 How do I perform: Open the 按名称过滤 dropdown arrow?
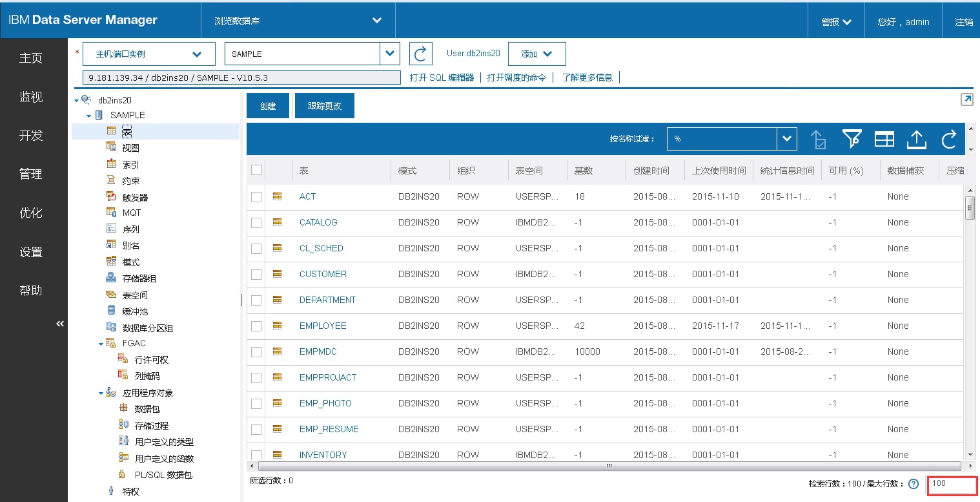click(787, 138)
